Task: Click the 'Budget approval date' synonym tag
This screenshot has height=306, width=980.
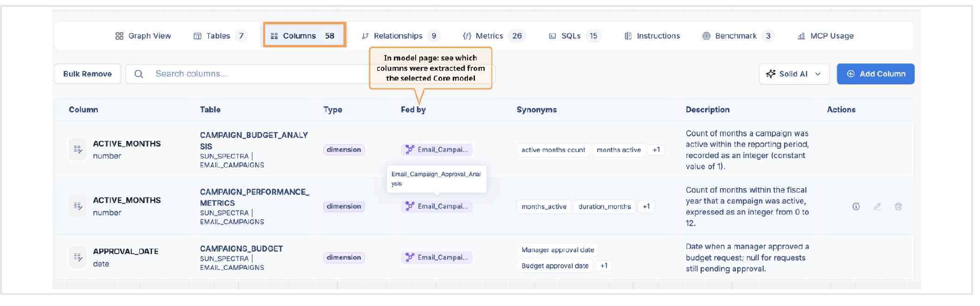Action: tap(555, 266)
